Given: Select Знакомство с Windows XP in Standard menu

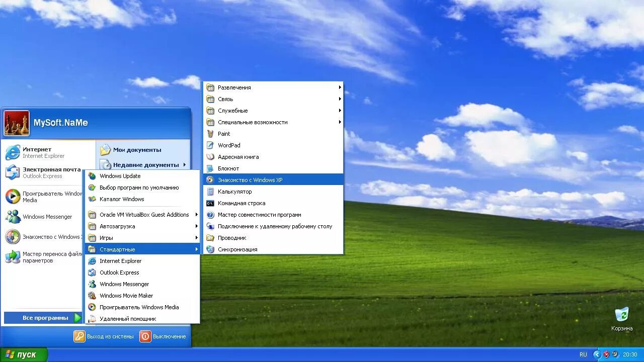Looking at the screenshot, I should [274, 180].
